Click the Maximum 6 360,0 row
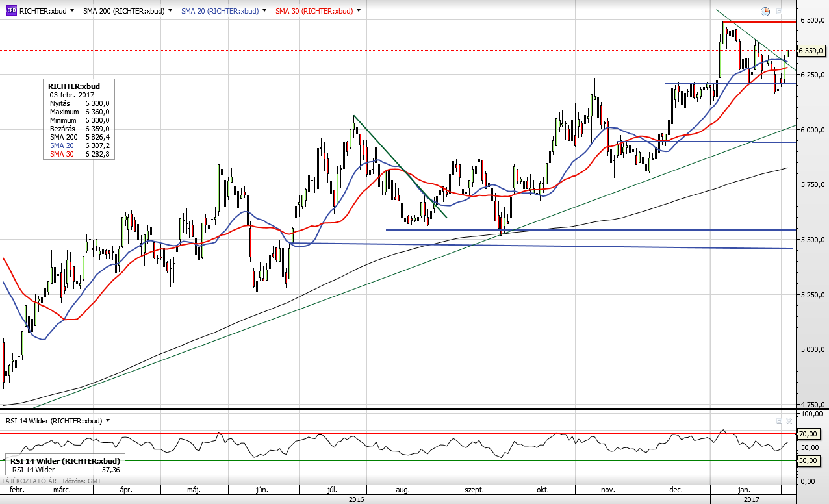The image size is (829, 504). [79, 112]
